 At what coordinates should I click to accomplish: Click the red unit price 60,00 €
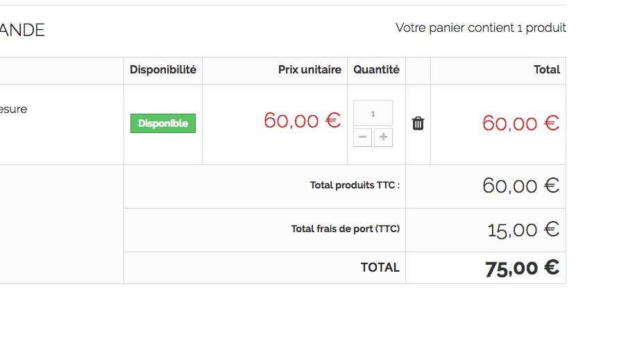(x=303, y=121)
